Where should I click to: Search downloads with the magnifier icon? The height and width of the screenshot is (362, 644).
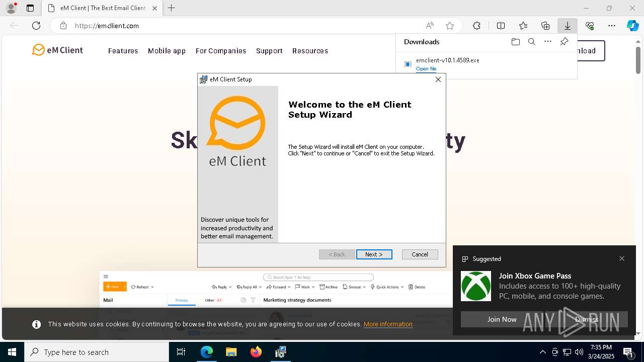531,42
